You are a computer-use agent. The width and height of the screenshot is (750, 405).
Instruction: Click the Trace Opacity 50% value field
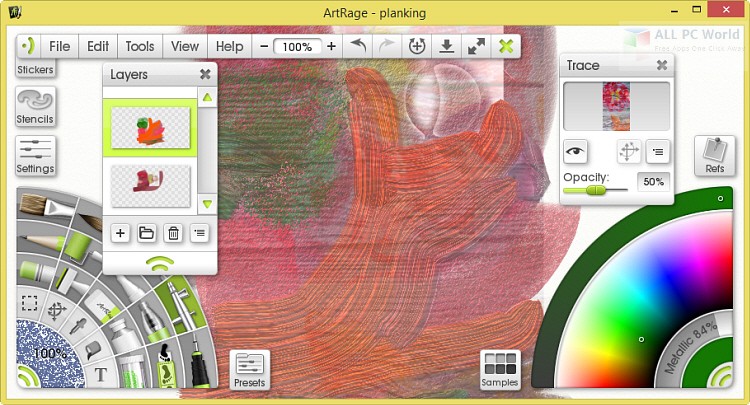653,182
